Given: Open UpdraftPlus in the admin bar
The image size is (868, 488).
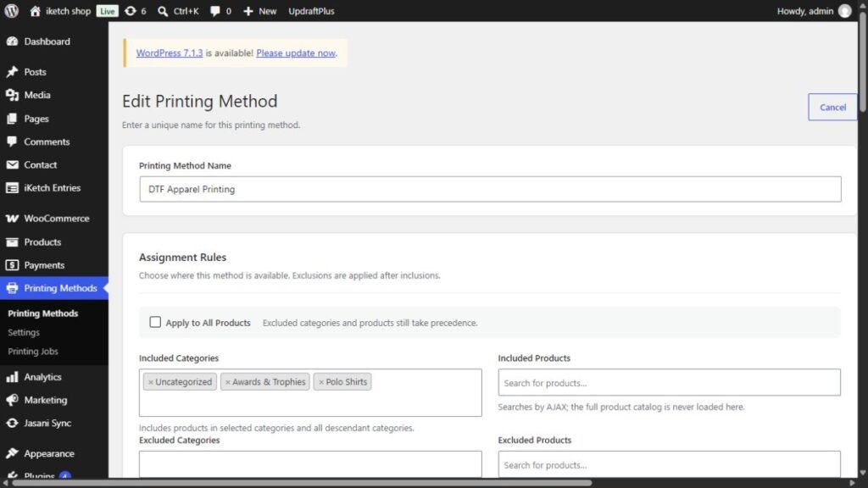Looking at the screenshot, I should click(311, 11).
